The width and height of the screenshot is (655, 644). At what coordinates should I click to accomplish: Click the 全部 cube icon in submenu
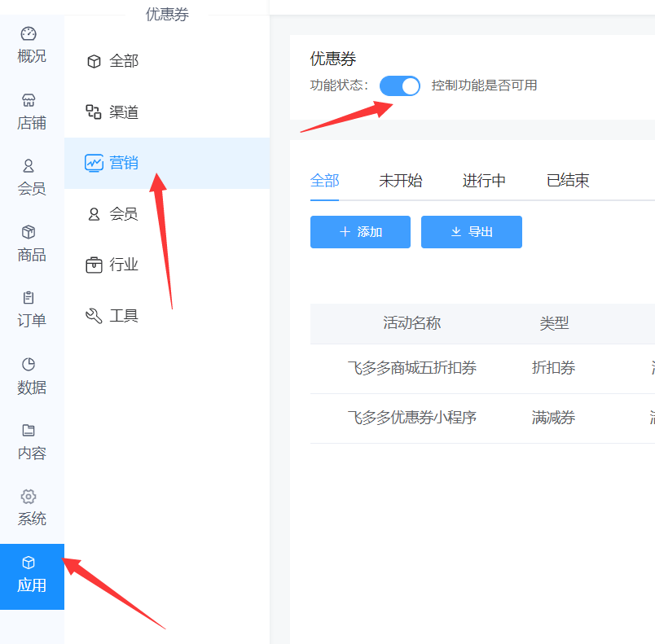pos(94,61)
